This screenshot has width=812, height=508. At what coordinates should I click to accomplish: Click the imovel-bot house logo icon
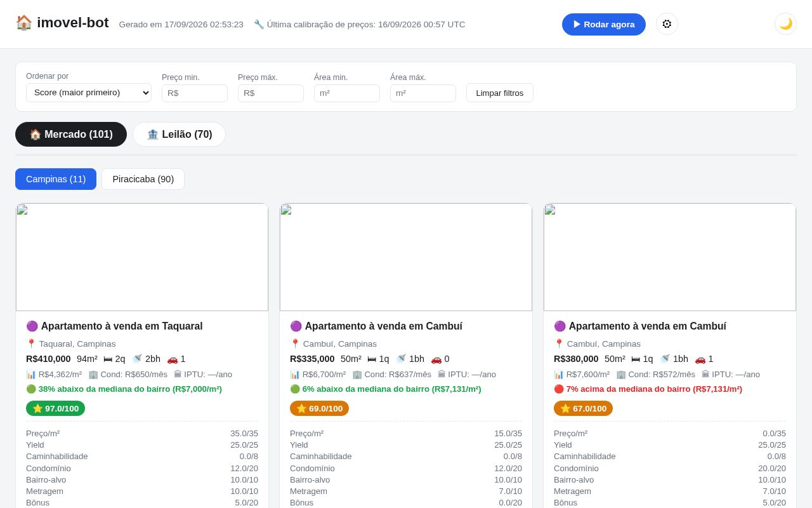click(24, 23)
